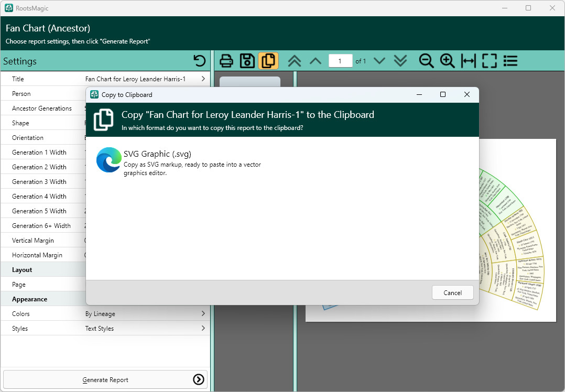The image size is (565, 392).
Task: Click the list view icon in report toolbar
Action: click(510, 61)
